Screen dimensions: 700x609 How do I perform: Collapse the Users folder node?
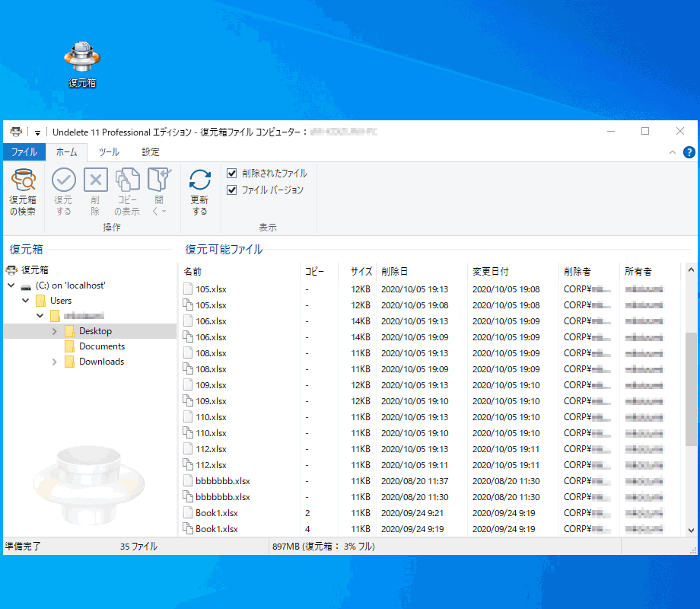(x=25, y=300)
